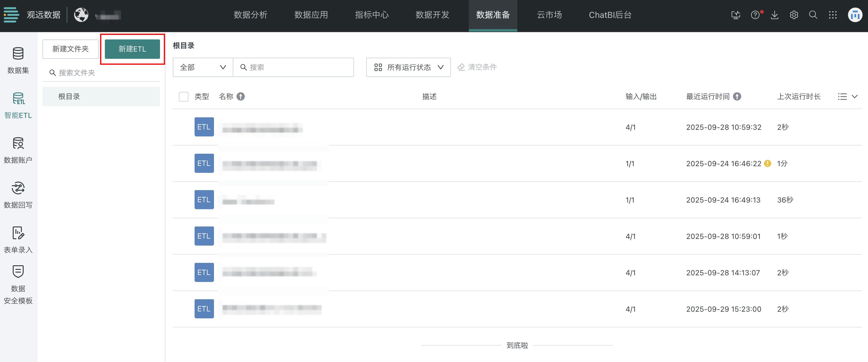
Task: Toggle the select-all checkbox in table header
Action: pyautogui.click(x=183, y=97)
